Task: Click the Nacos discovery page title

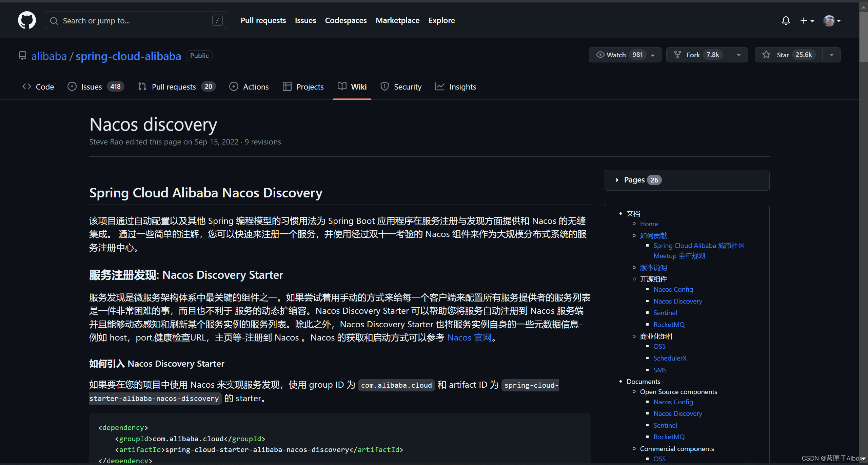Action: (153, 124)
